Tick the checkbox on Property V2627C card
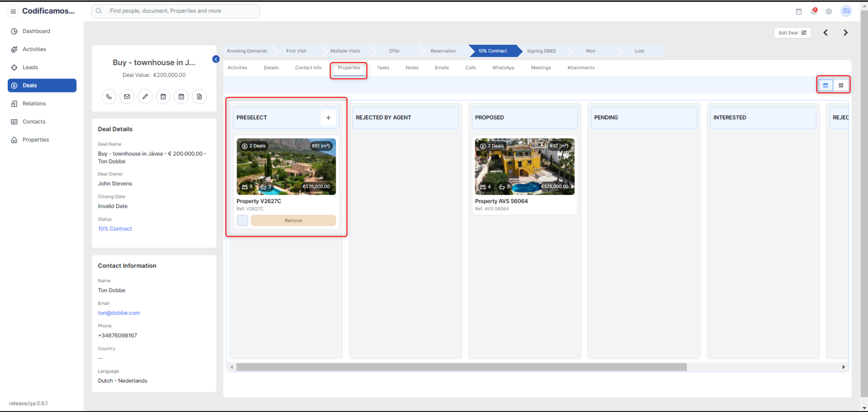The height and width of the screenshot is (412, 868). click(242, 220)
